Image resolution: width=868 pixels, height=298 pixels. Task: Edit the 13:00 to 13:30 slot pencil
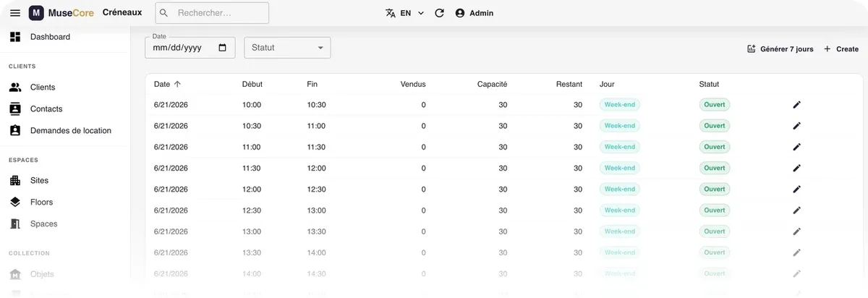(797, 231)
